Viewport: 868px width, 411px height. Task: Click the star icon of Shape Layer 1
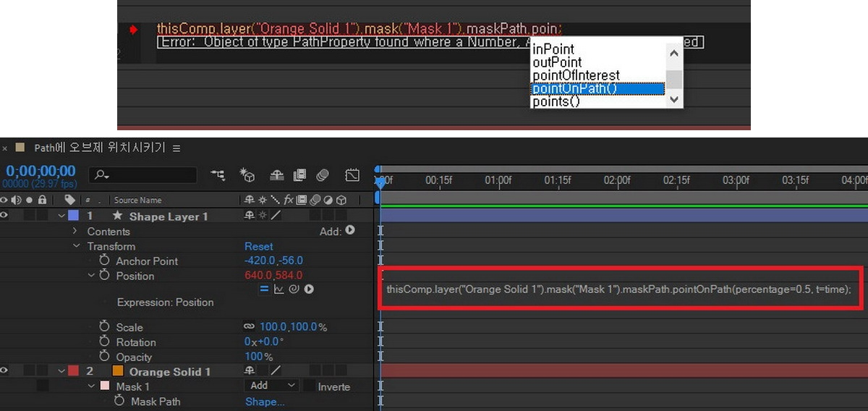117,216
